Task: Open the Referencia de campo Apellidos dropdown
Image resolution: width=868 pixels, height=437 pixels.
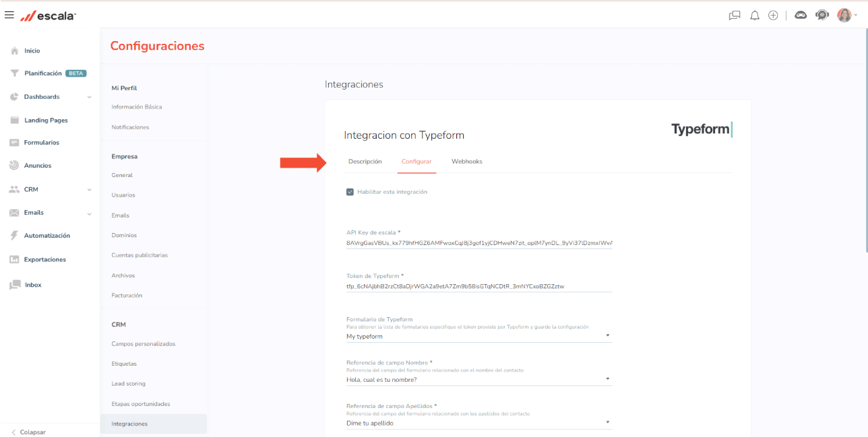Action: point(479,424)
